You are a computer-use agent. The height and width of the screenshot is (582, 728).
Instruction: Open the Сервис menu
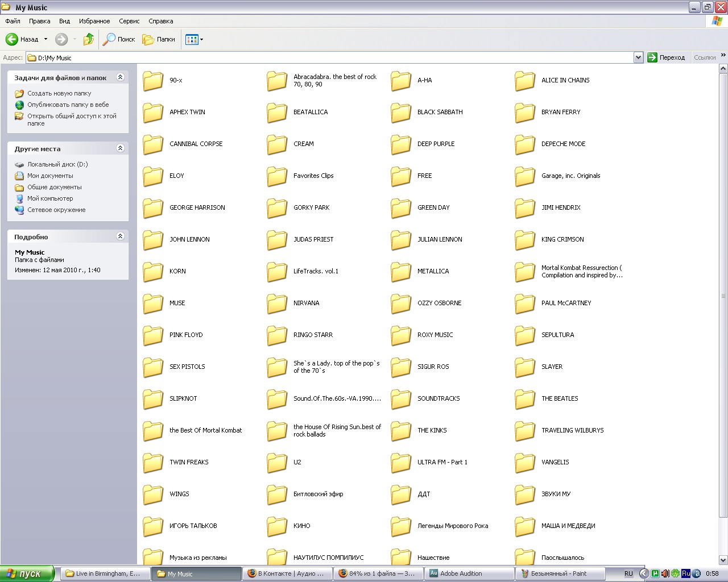129,21
